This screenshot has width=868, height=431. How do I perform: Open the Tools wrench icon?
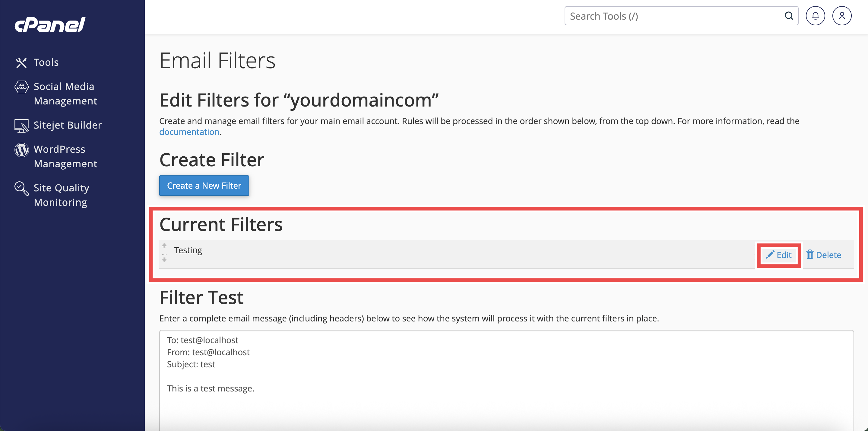(21, 62)
